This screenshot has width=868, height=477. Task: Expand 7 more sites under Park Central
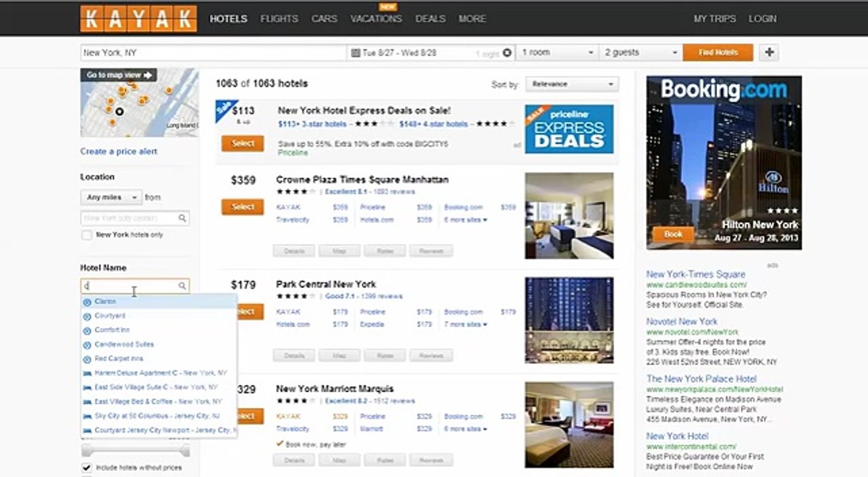point(465,325)
